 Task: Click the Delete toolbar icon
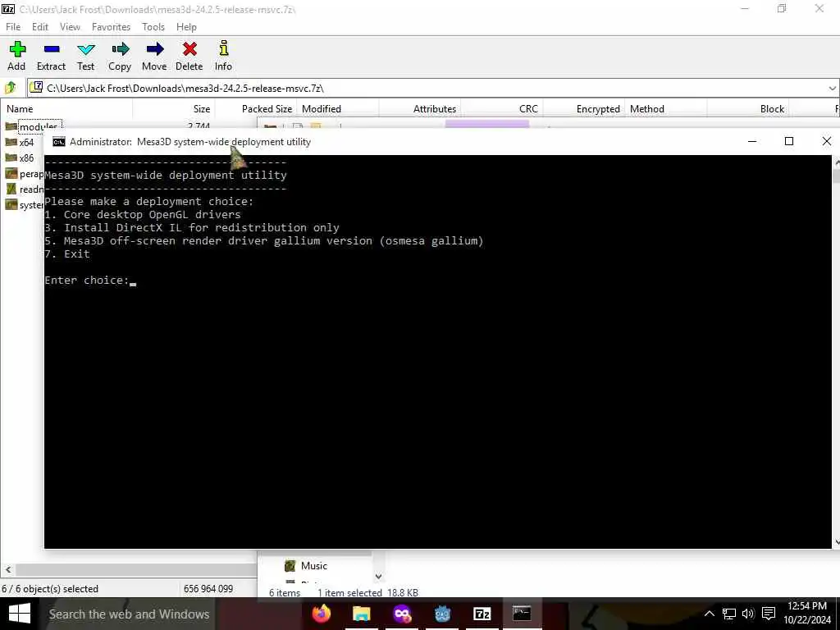pos(189,56)
